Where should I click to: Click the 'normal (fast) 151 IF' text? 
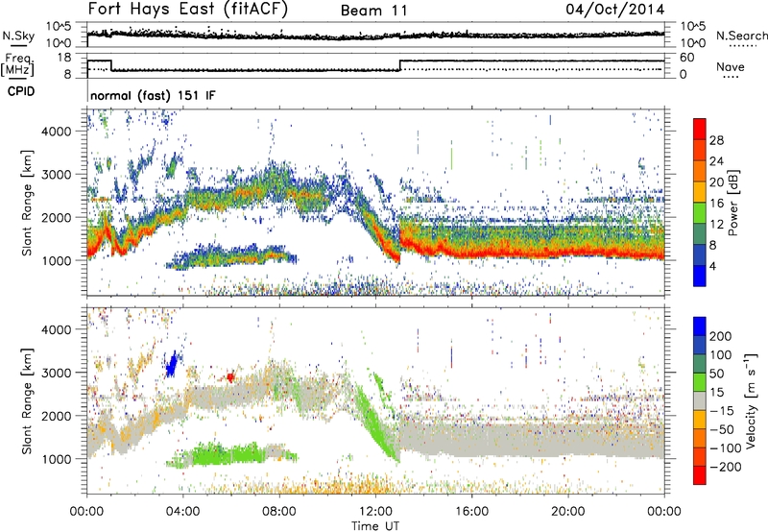tap(153, 95)
